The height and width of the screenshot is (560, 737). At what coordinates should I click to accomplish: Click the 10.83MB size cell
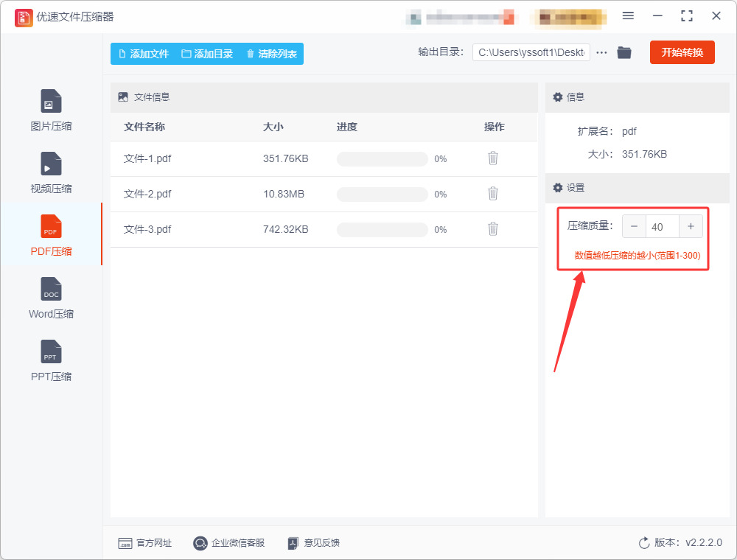tap(284, 194)
